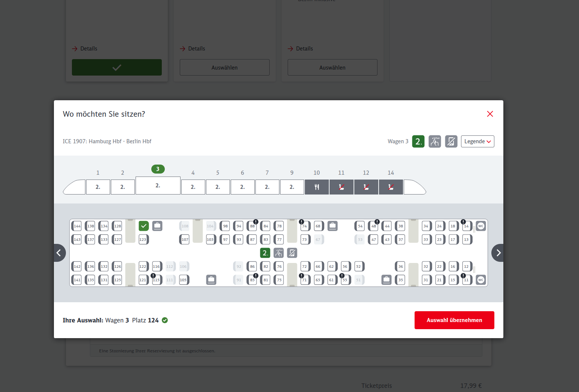The image size is (579, 392).
Task: Choose seat 98 in the wagon layout
Action: pyautogui.click(x=225, y=226)
